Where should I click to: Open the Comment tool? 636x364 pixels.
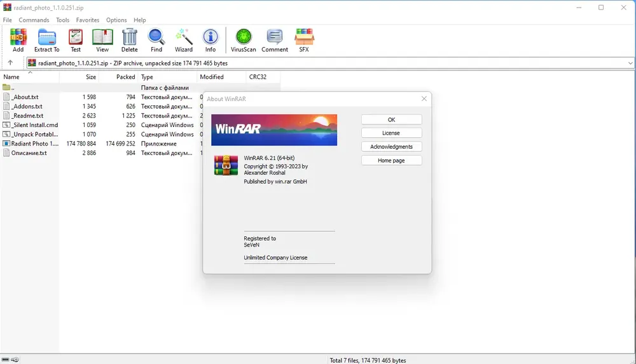click(275, 40)
